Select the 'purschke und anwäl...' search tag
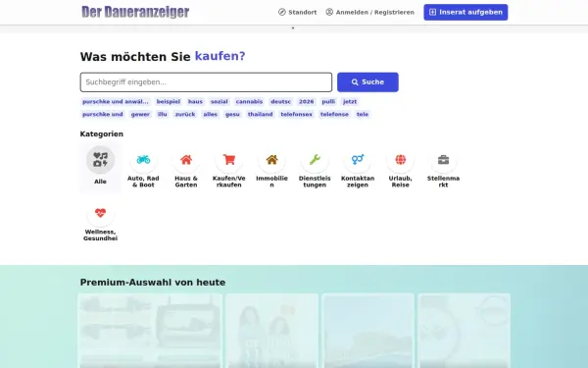This screenshot has width=588, height=368. coord(116,102)
